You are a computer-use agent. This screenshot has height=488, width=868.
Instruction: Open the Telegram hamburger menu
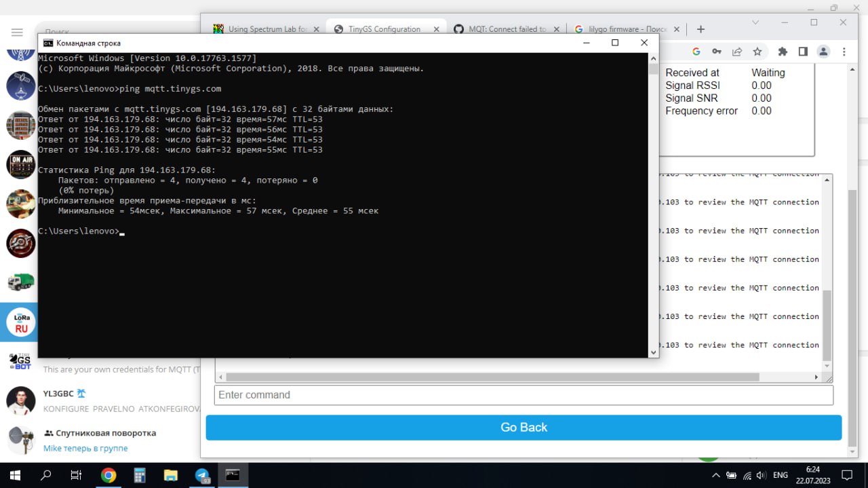coord(17,33)
